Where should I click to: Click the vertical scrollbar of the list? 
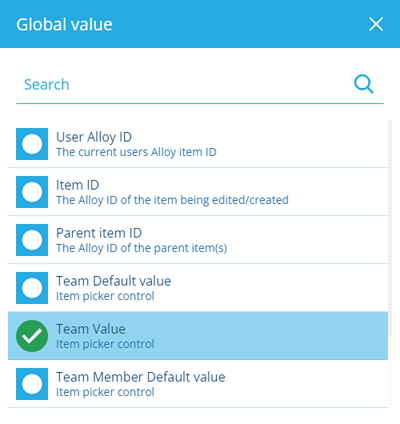pyautogui.click(x=390, y=263)
